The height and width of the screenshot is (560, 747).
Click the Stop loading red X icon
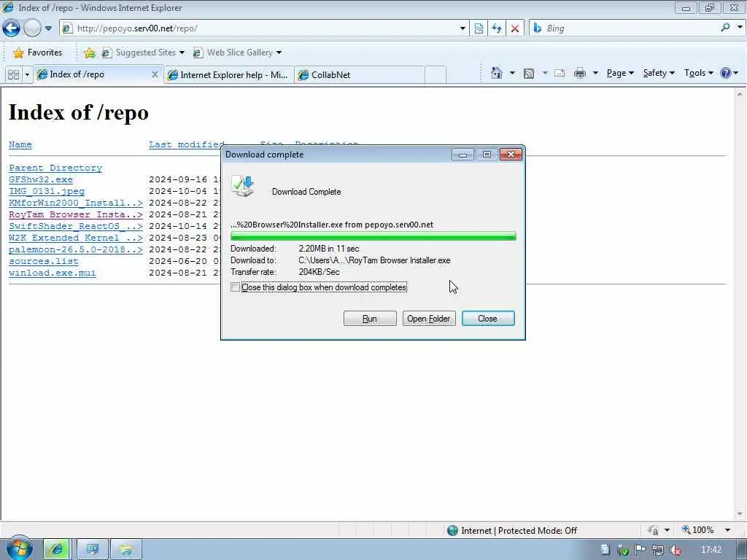515,28
